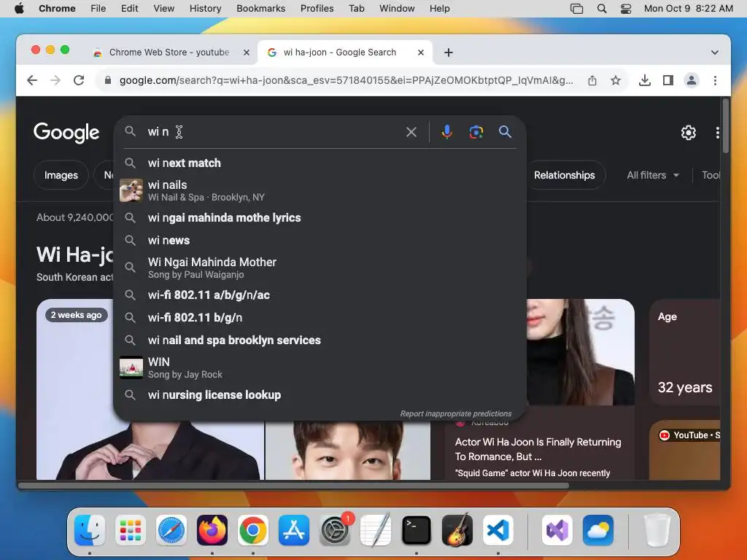Launch Finder from the dock

(90, 530)
